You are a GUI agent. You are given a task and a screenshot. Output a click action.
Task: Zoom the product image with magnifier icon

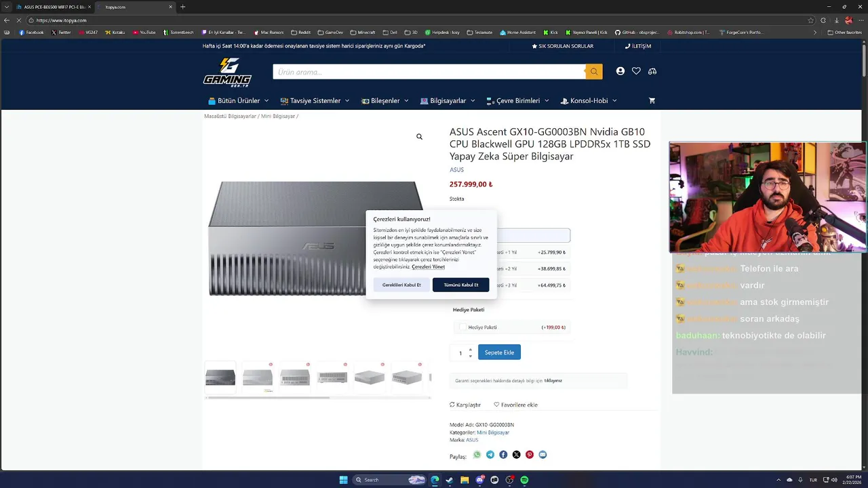pos(419,137)
